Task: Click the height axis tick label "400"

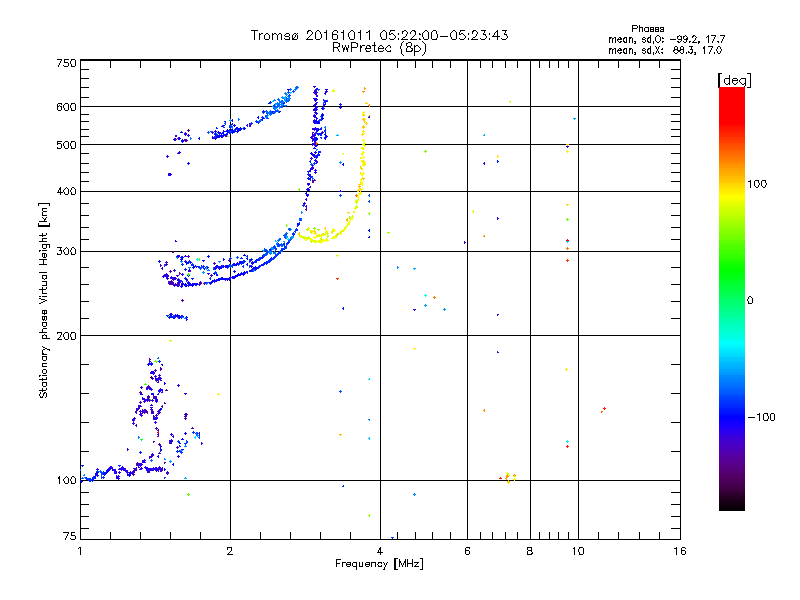Action: click(66, 191)
